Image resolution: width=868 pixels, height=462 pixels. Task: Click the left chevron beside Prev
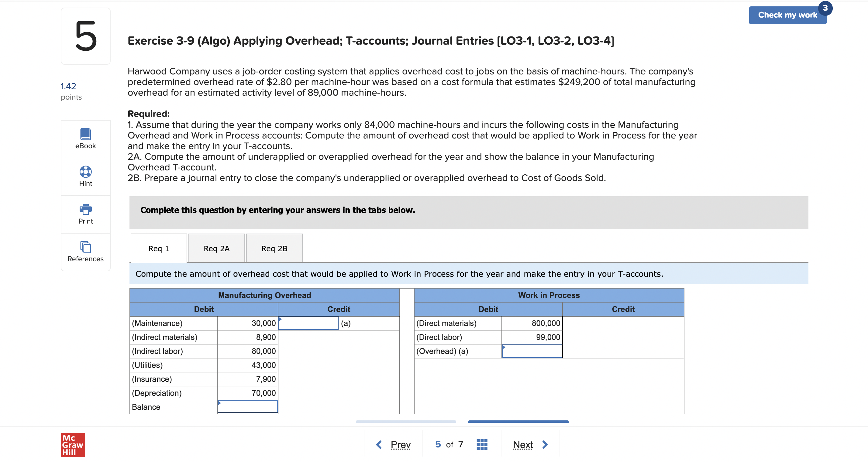coord(379,444)
